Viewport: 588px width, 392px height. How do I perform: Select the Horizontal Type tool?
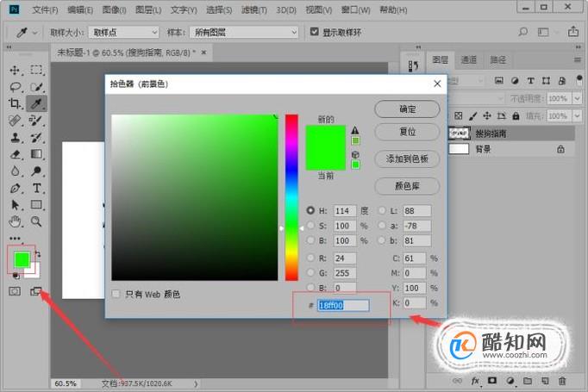[x=37, y=188]
